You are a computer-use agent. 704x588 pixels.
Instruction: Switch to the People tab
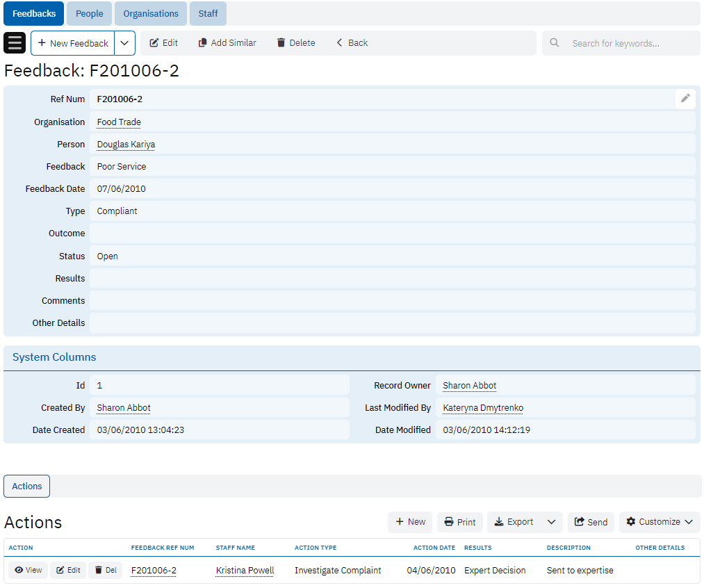90,13
